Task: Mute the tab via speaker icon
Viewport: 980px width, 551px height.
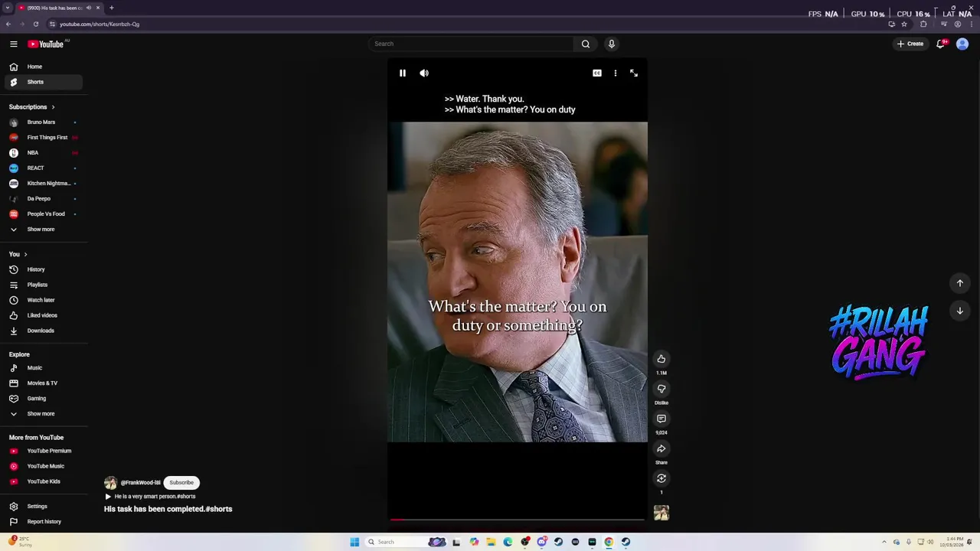Action: tap(89, 8)
